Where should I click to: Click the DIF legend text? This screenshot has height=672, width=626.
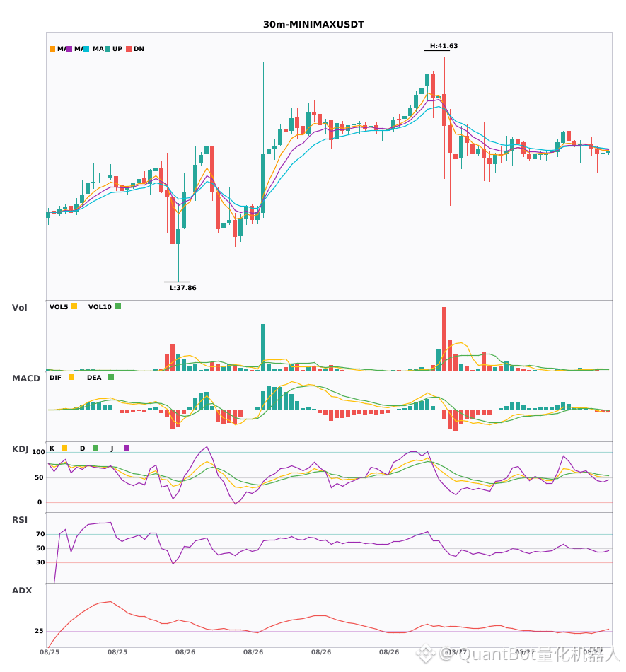55,378
